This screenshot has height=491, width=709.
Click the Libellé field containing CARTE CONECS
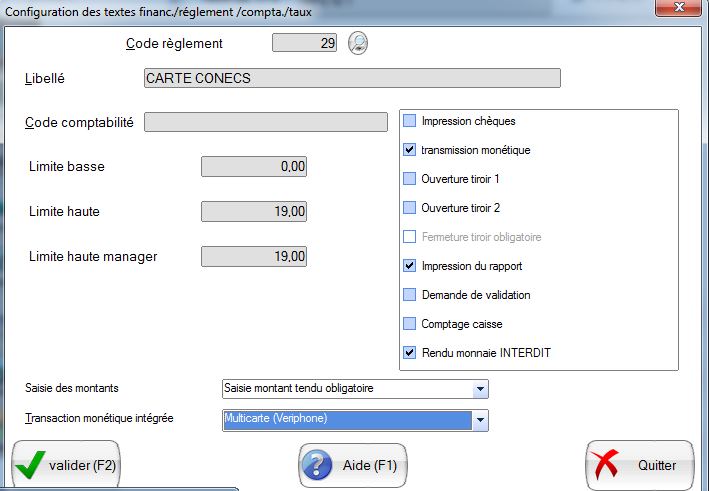click(x=351, y=78)
